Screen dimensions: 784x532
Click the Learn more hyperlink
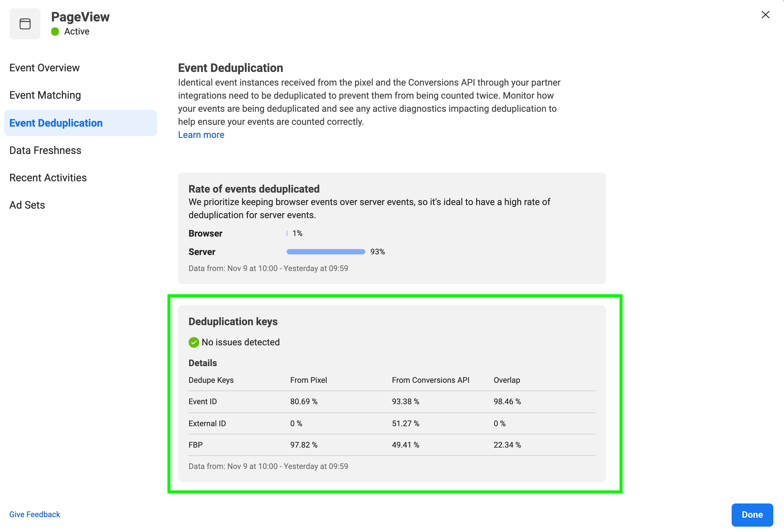pyautogui.click(x=201, y=134)
